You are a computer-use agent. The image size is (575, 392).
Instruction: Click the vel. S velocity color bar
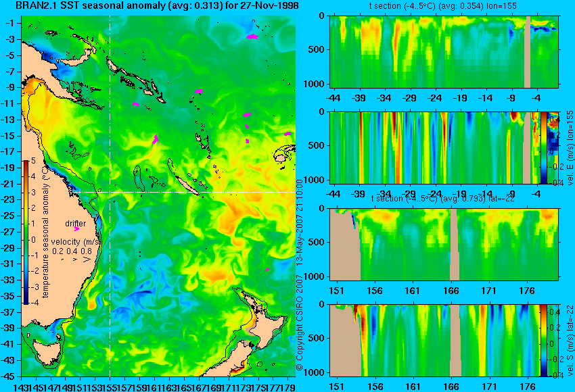pyautogui.click(x=543, y=341)
